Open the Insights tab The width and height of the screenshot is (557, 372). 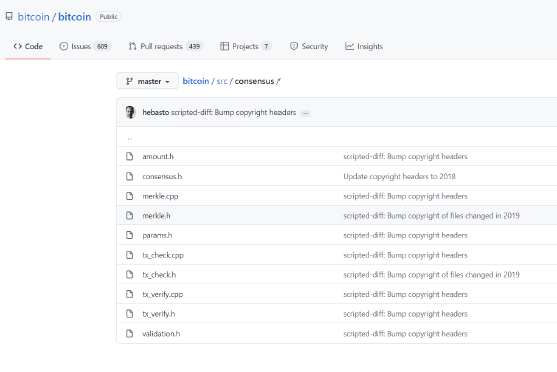pyautogui.click(x=364, y=46)
